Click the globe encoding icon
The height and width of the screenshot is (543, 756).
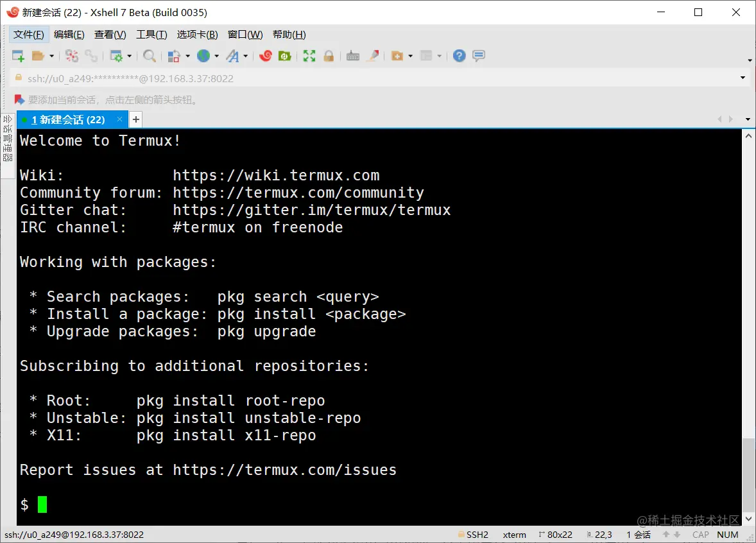[203, 56]
